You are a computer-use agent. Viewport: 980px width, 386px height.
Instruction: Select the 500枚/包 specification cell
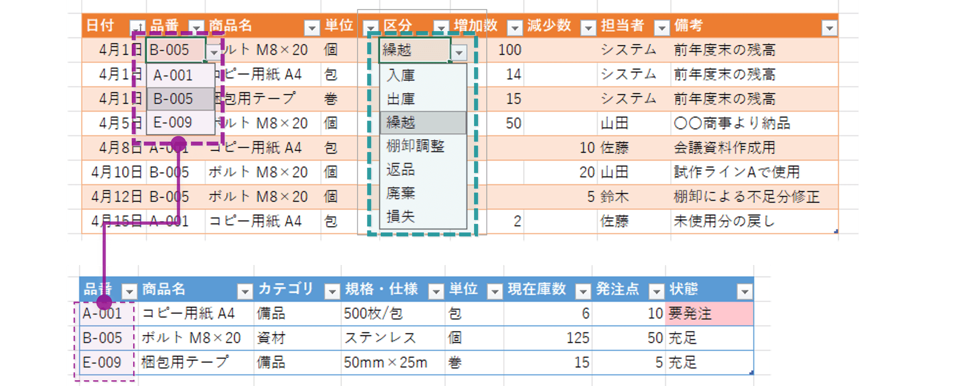click(x=393, y=314)
